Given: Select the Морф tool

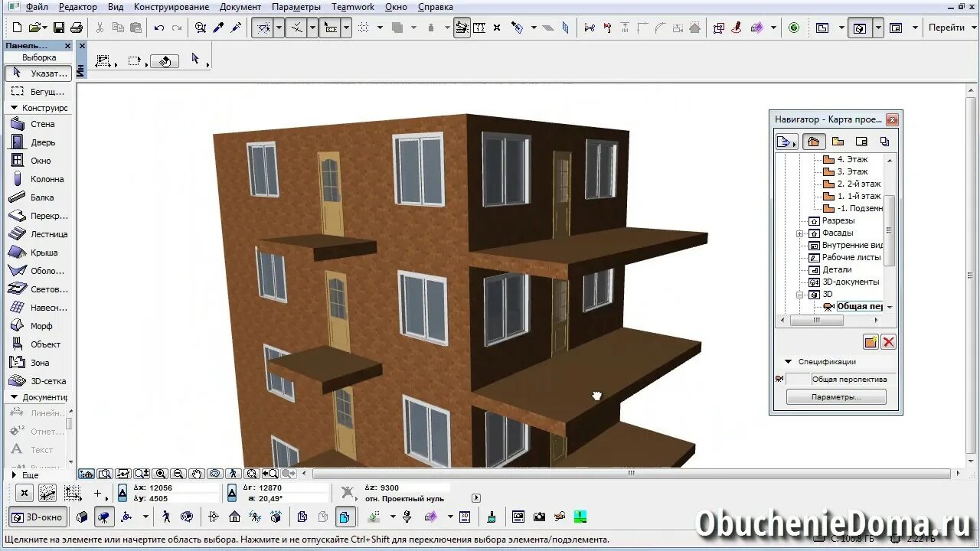Looking at the screenshot, I should point(38,326).
